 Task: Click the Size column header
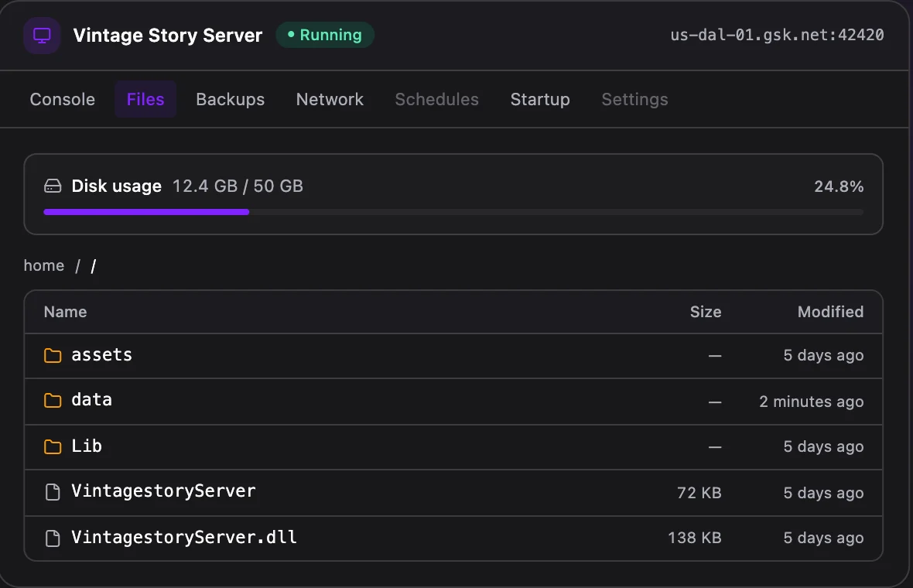[x=705, y=312]
